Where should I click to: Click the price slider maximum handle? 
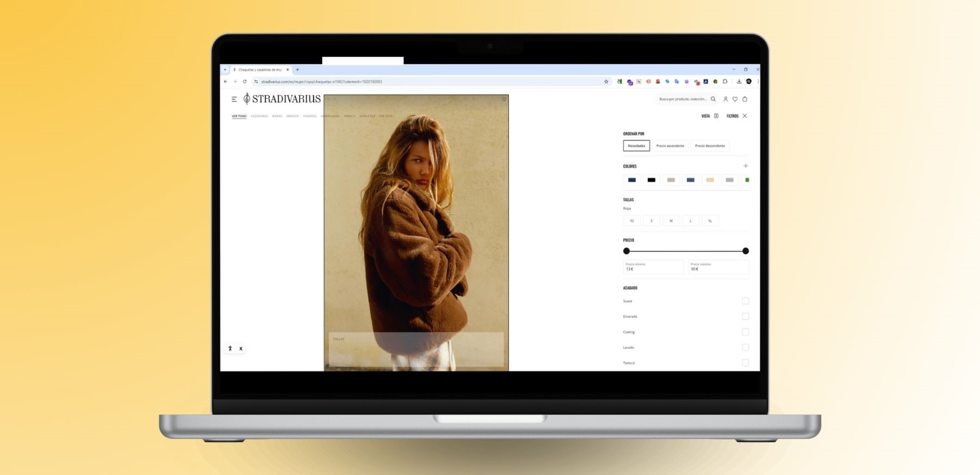click(745, 251)
